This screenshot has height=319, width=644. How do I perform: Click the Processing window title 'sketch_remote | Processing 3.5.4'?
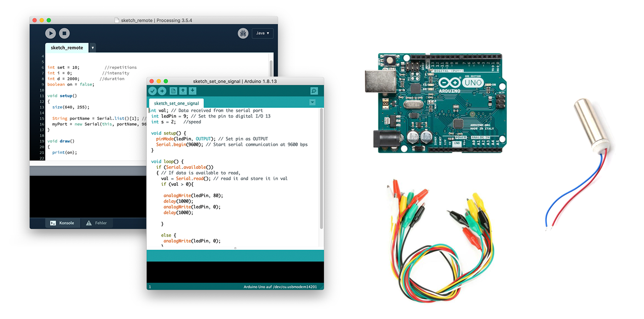[157, 20]
